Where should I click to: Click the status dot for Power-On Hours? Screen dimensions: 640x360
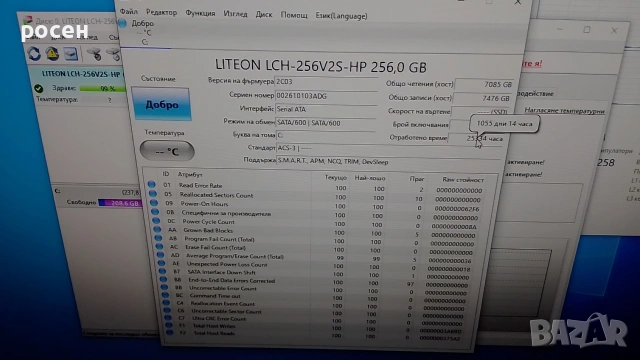click(x=154, y=203)
